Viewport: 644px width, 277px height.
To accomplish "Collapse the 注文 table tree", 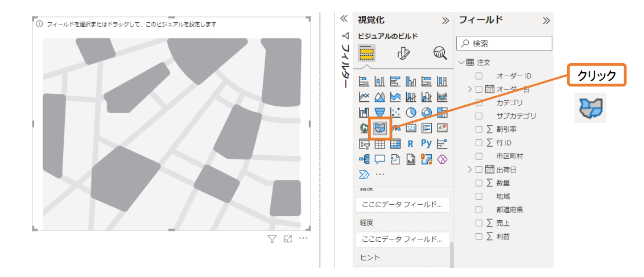I will coord(461,63).
